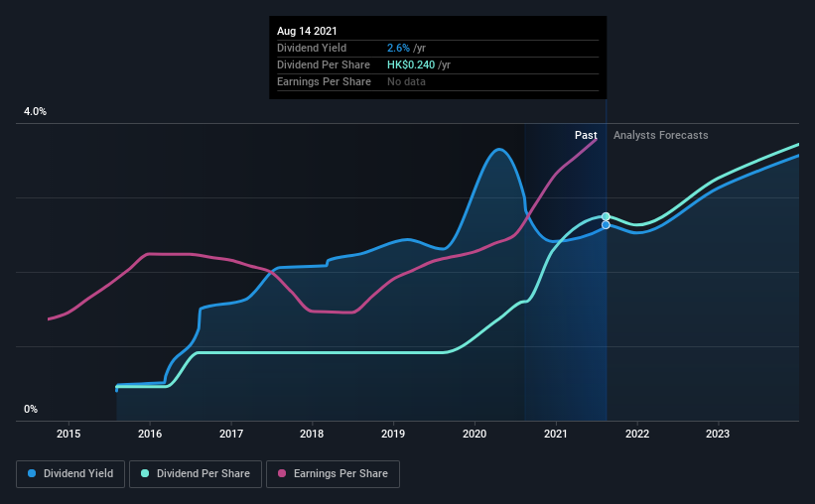815x504 pixels.
Task: Click the blue data point marker on chart
Action: (x=606, y=225)
